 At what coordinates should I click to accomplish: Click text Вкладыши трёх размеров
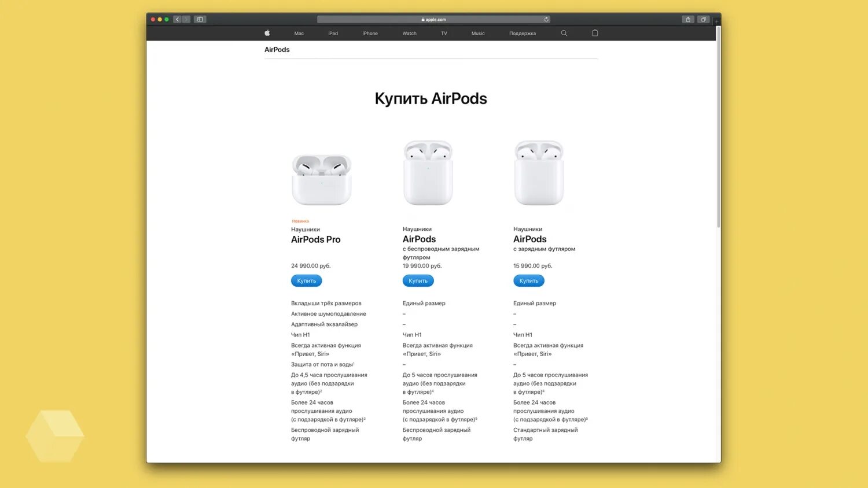click(x=326, y=303)
